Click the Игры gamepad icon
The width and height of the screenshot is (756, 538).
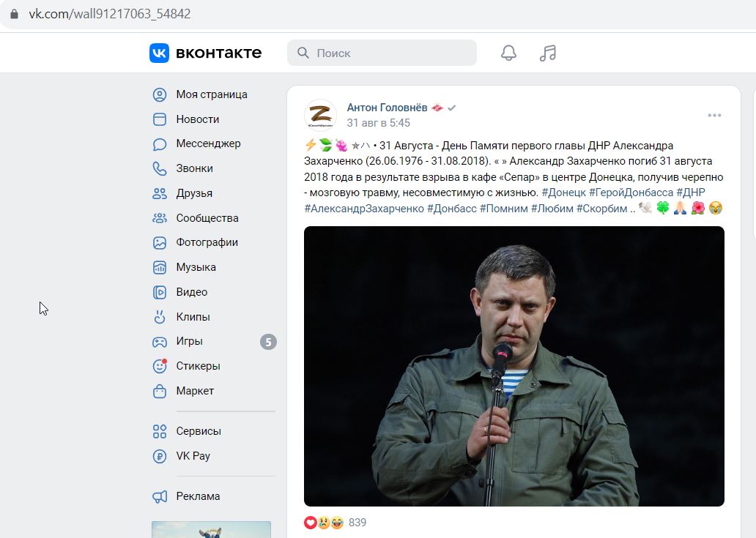point(160,342)
